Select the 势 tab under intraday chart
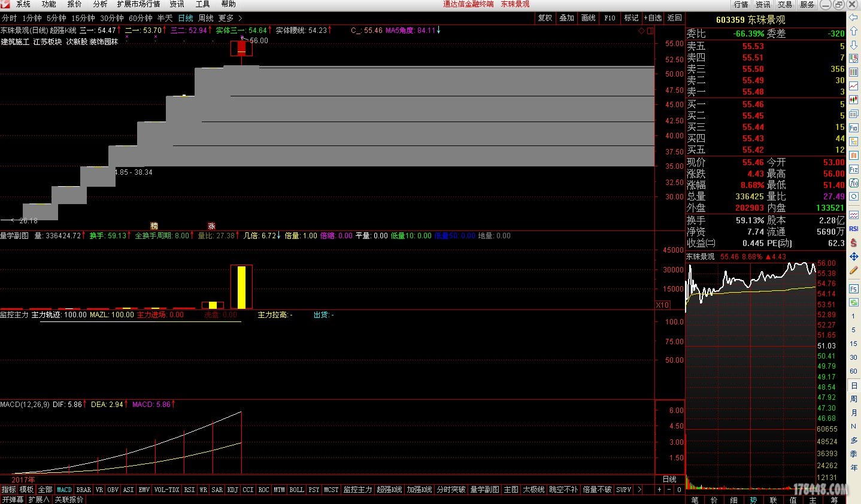Screen dimensions: 861x504 [753, 500]
